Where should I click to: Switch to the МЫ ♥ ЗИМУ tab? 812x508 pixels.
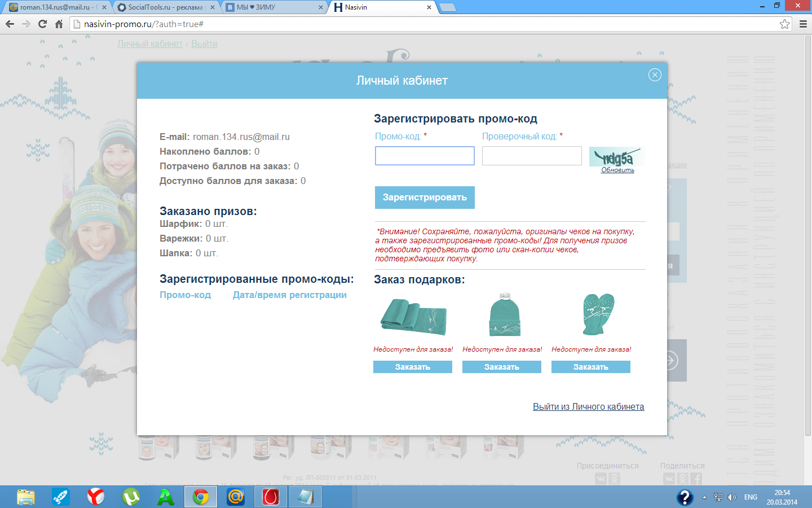pos(273,7)
